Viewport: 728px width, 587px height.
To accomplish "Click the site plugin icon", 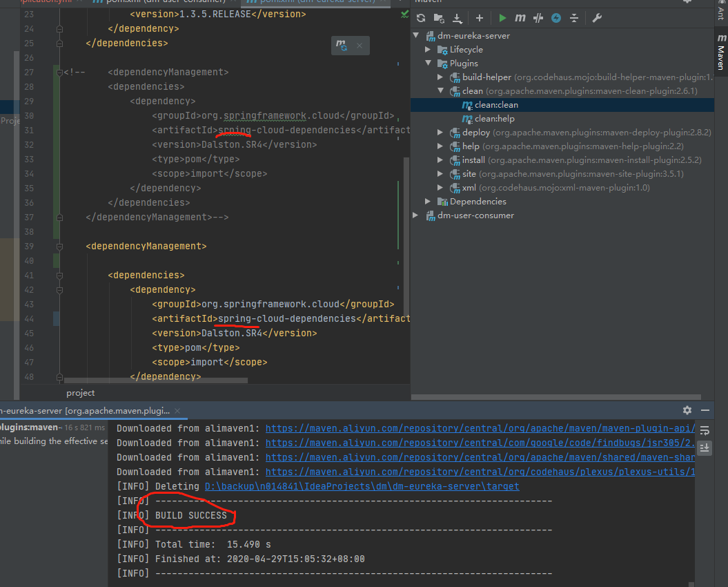I will point(455,174).
